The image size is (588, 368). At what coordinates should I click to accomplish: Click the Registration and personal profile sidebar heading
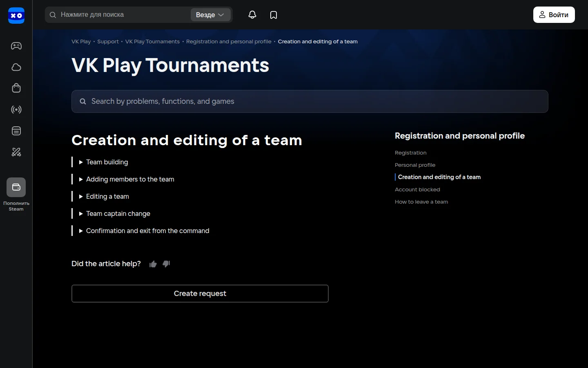(x=460, y=136)
